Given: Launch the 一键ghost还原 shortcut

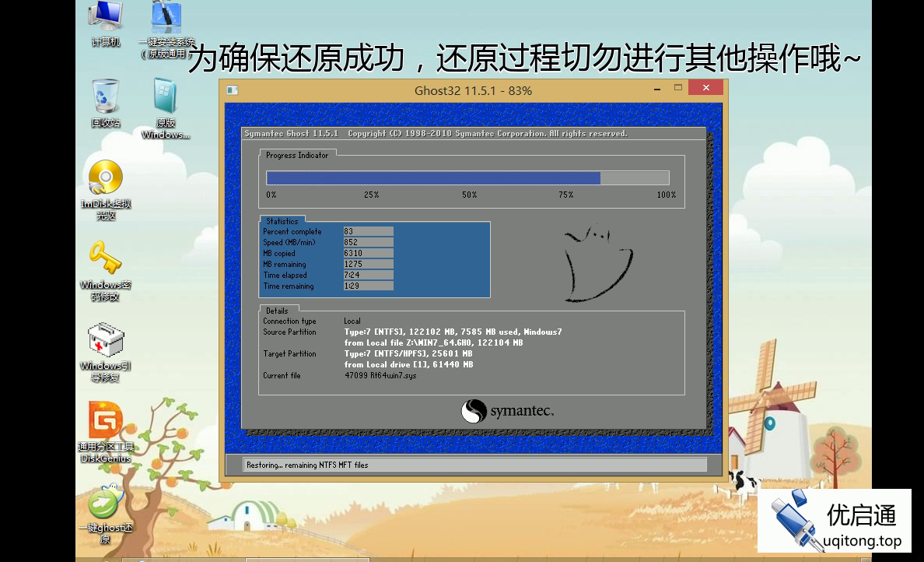Looking at the screenshot, I should pos(105,504).
